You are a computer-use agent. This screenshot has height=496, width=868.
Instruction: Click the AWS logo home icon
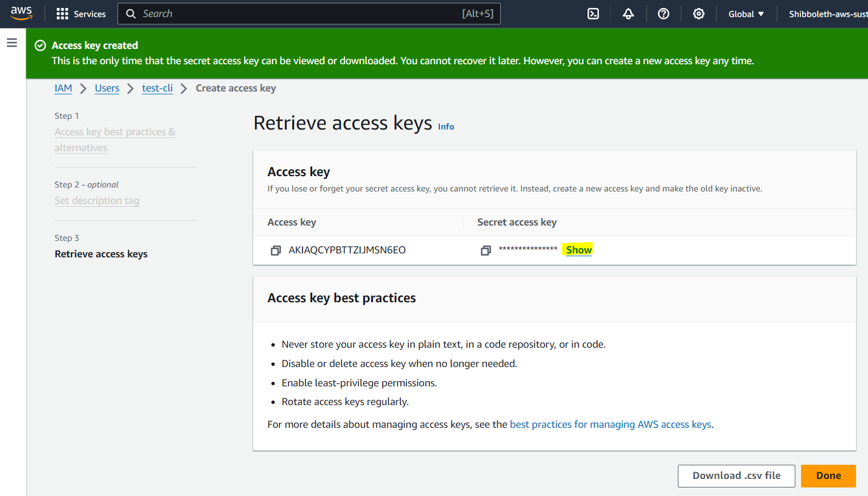[22, 14]
